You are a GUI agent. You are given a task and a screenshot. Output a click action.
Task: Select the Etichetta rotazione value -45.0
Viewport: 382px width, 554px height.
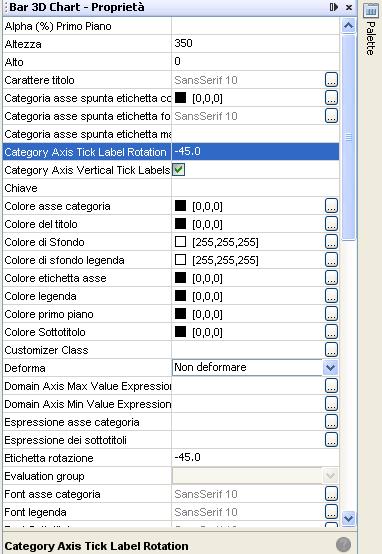pyautogui.click(x=187, y=458)
